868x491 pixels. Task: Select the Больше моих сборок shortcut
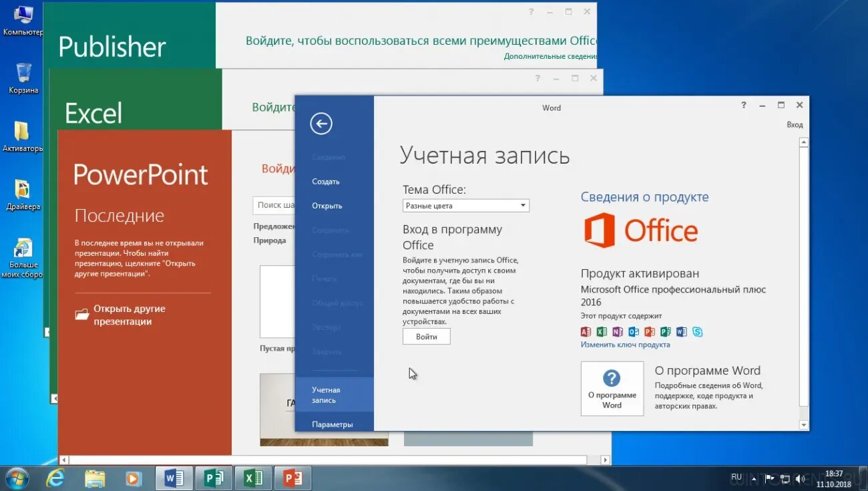(22, 258)
